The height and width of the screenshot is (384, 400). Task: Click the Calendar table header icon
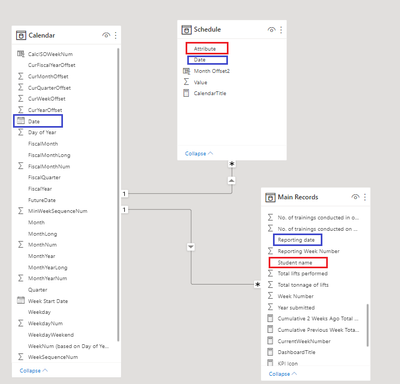(21, 35)
